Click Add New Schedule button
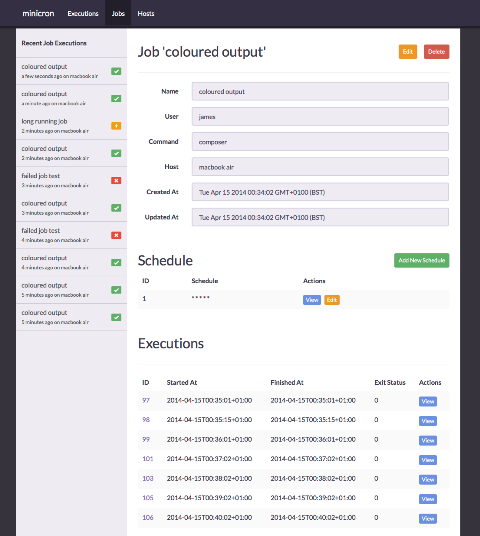Image resolution: width=480 pixels, height=536 pixels. [x=422, y=260]
